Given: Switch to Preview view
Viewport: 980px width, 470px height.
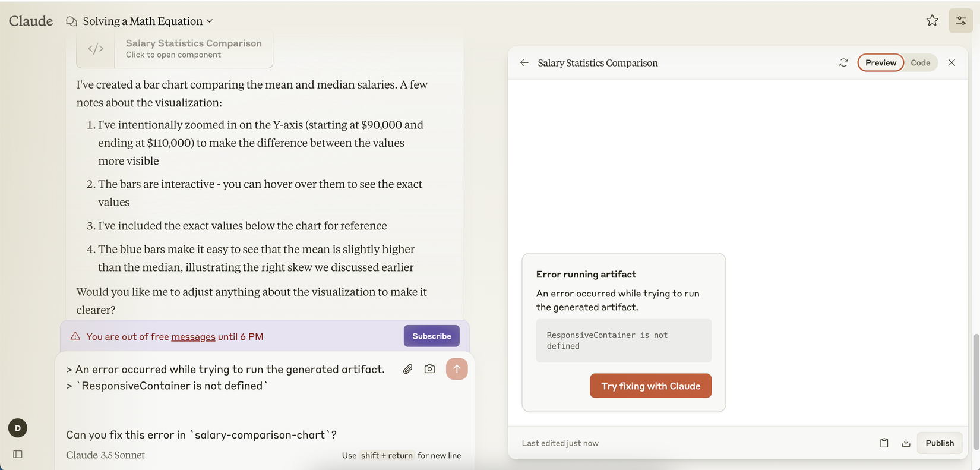Looking at the screenshot, I should click(880, 63).
